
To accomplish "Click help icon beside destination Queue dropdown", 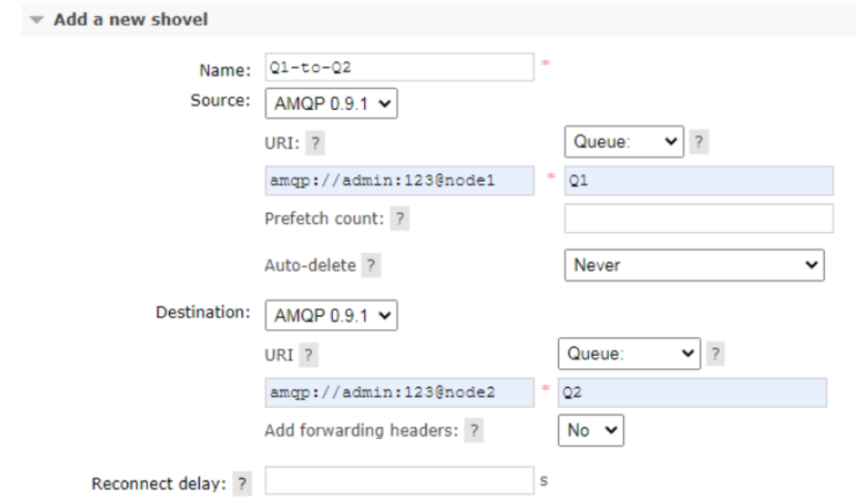I will tap(715, 353).
